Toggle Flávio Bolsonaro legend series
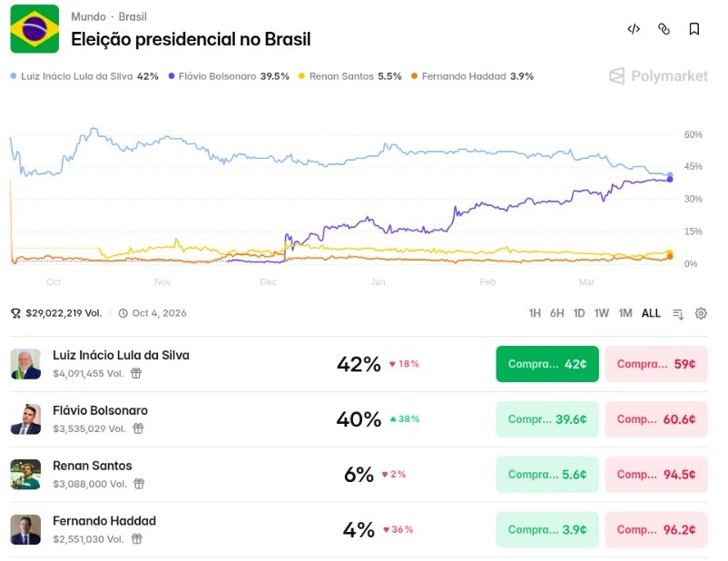 pyautogui.click(x=229, y=76)
